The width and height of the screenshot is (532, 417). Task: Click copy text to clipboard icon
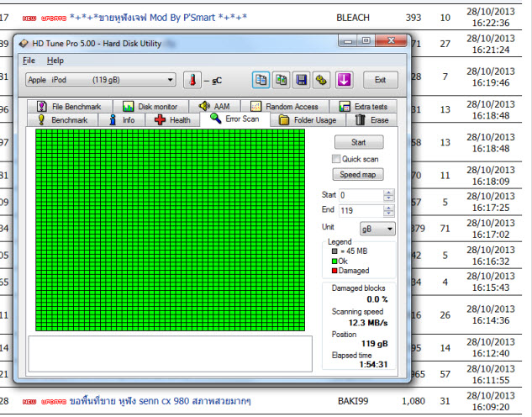(261, 80)
